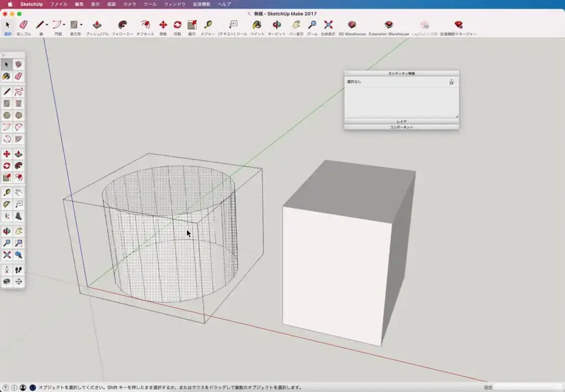The width and height of the screenshot is (565, 392).
Task: Collapse the エンティティ情報 panel header
Action: click(402, 73)
